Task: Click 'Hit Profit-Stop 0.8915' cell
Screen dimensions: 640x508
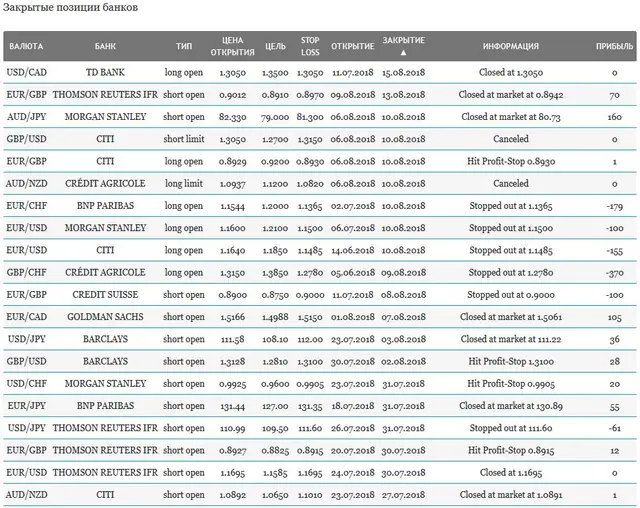Action: pos(511,450)
